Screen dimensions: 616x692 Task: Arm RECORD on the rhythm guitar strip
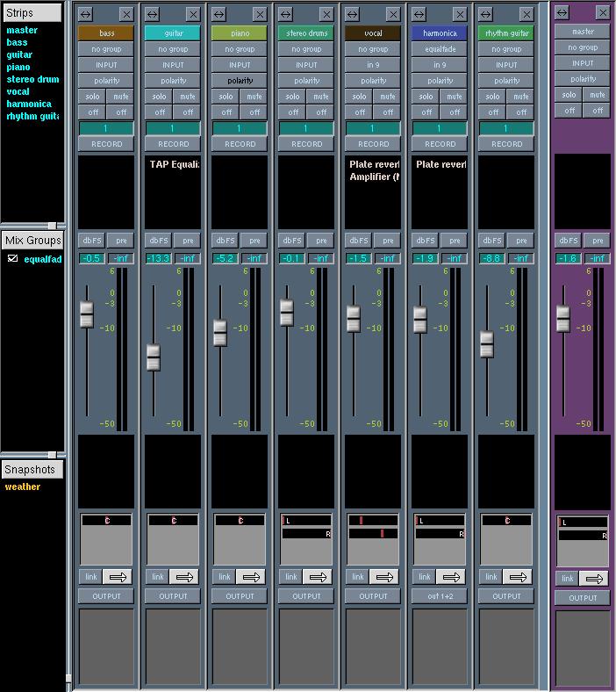[x=506, y=144]
